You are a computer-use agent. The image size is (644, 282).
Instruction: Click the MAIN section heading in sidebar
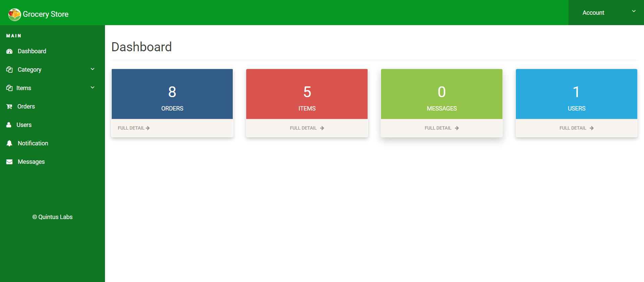[14, 36]
